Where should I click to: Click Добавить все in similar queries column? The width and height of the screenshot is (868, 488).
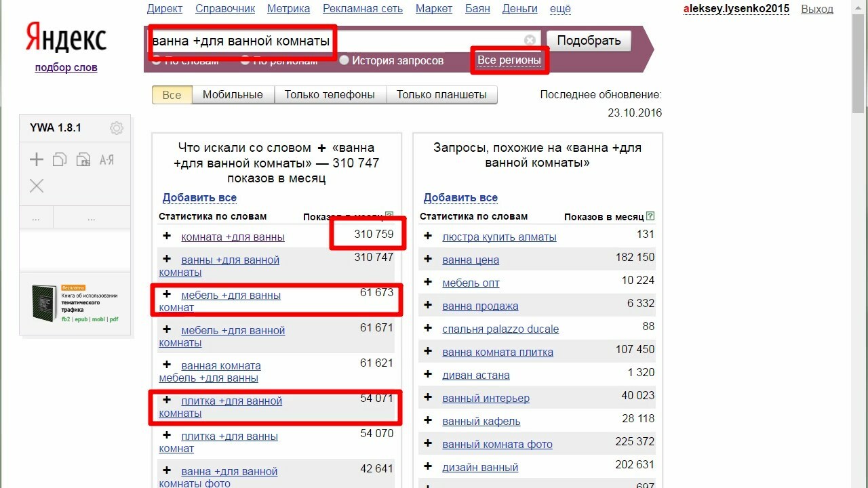pyautogui.click(x=460, y=198)
